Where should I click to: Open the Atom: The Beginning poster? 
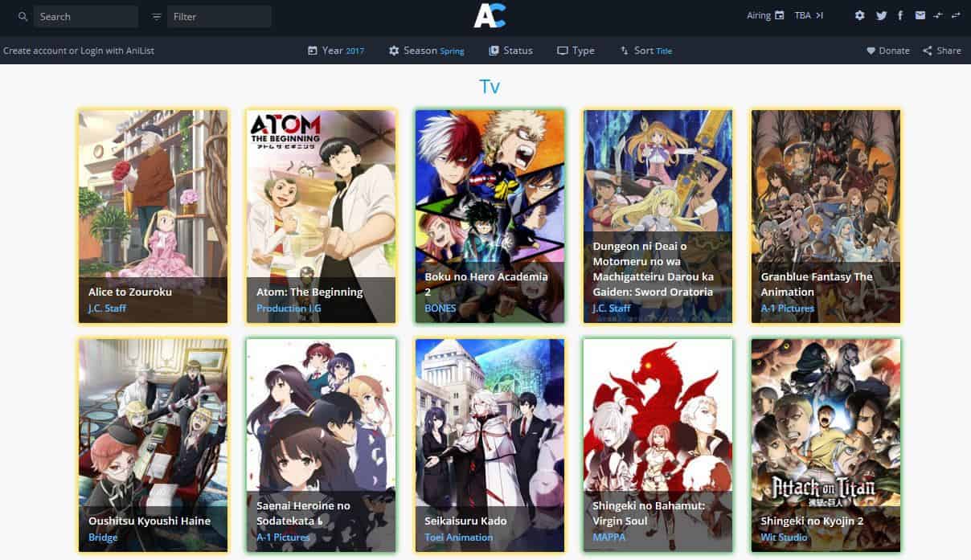click(322, 216)
